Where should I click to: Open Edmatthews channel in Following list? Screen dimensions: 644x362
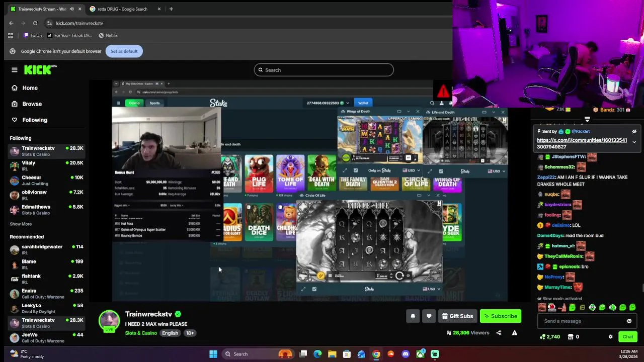click(46, 209)
